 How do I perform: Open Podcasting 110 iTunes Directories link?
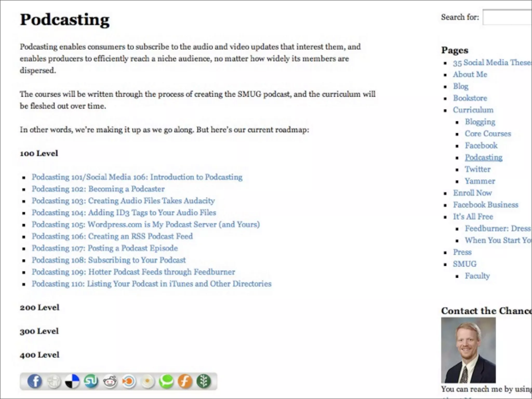click(151, 284)
